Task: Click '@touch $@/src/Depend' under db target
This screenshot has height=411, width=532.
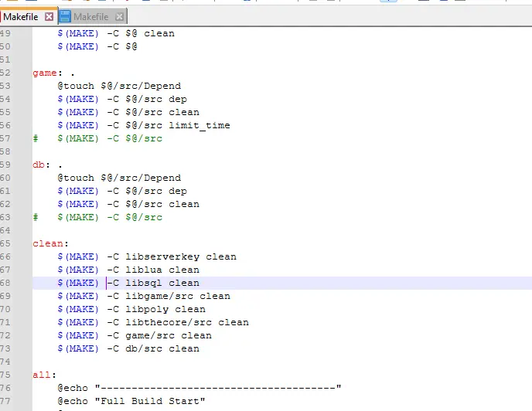Action: [119, 178]
